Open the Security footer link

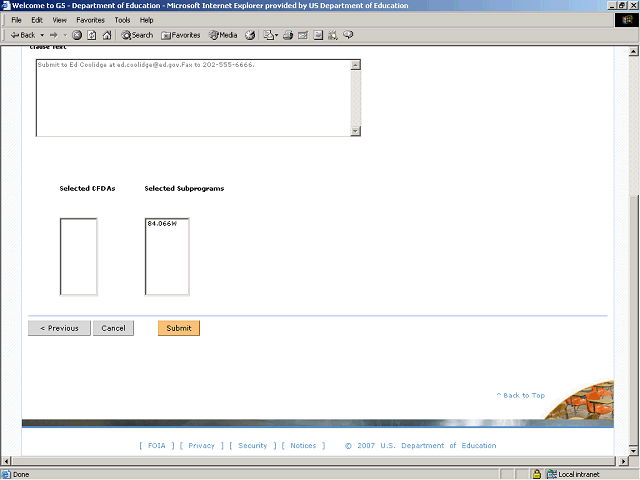pos(252,445)
